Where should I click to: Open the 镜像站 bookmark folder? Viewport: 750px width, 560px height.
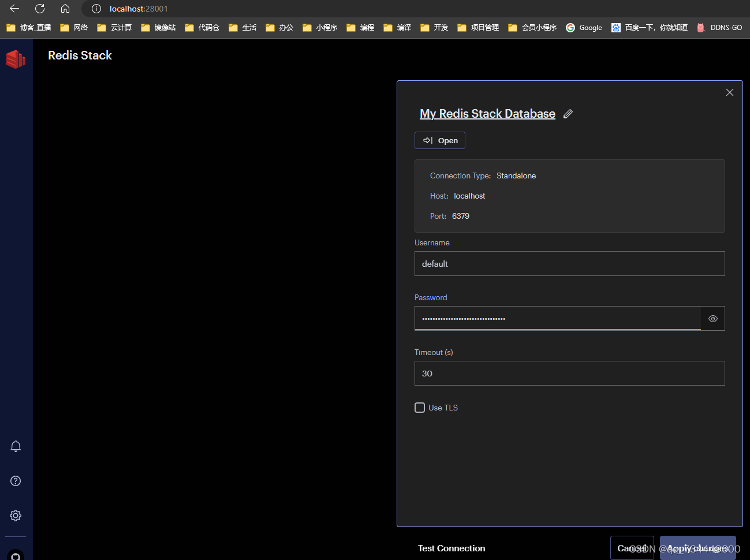coord(159,28)
